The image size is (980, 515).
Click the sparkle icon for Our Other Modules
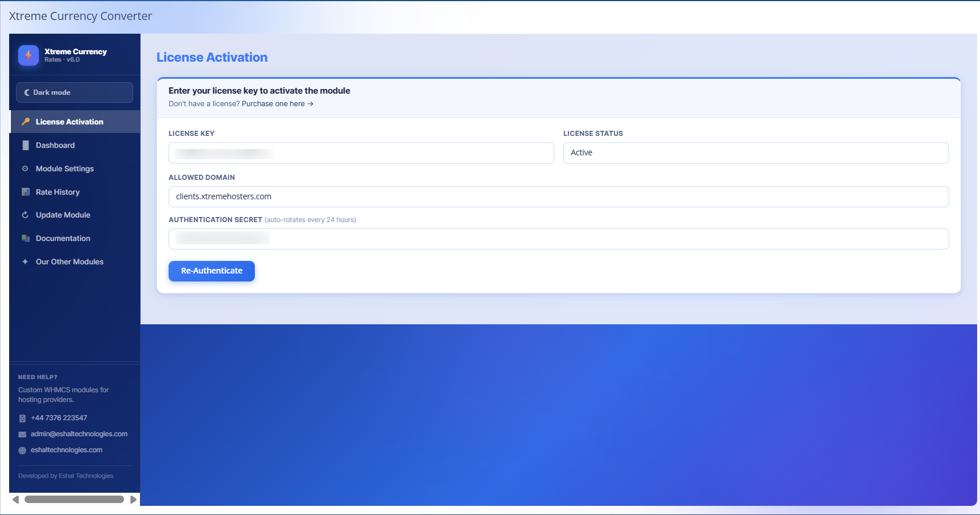[25, 262]
